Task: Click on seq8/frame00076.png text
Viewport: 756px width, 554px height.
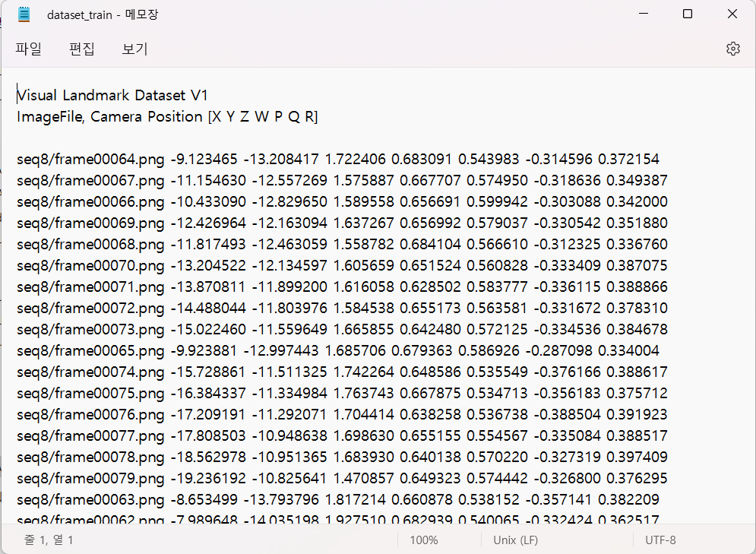Action: pos(90,414)
